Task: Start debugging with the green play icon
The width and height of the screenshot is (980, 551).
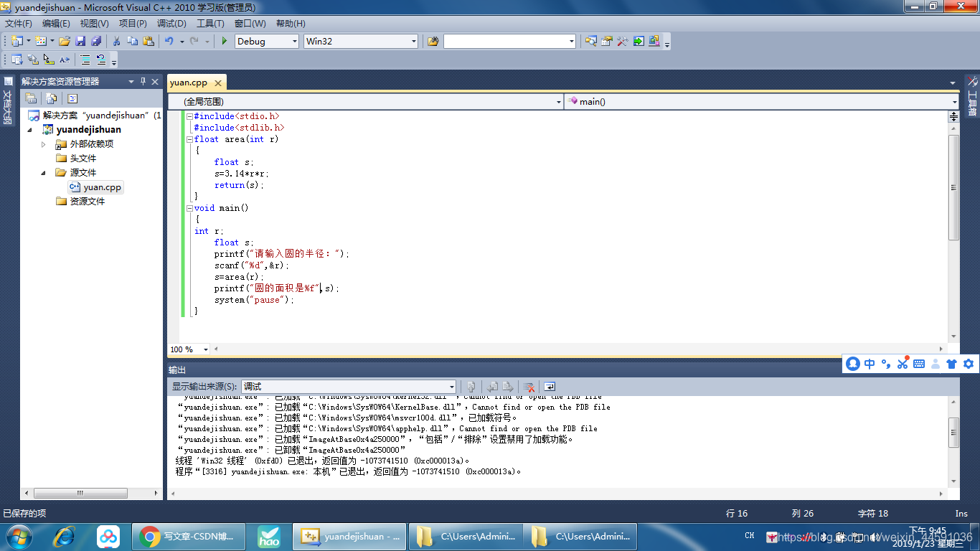Action: [x=225, y=42]
